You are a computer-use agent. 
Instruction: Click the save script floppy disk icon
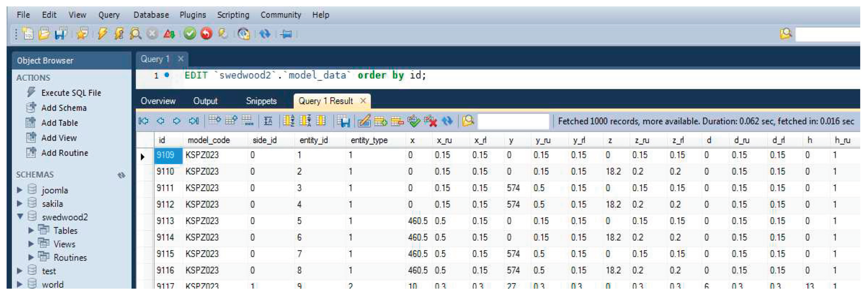(61, 34)
